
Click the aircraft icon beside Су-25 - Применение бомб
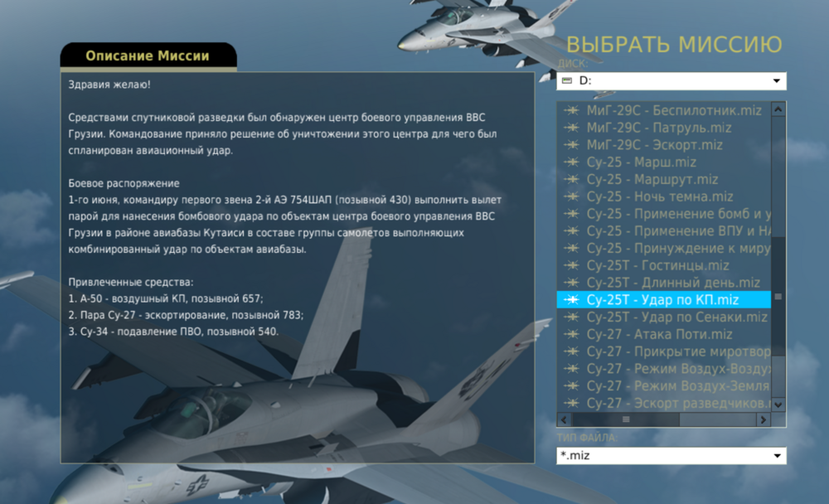571,213
